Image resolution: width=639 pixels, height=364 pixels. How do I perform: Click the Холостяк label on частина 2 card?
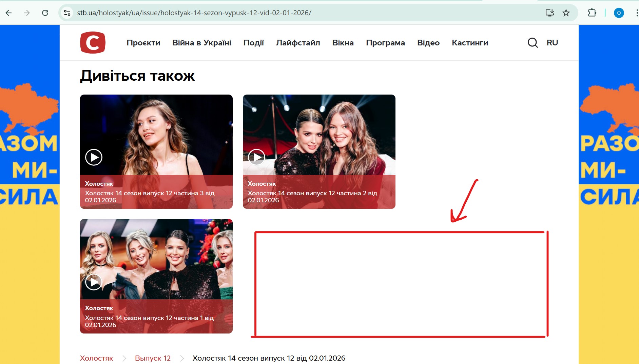[x=262, y=184]
